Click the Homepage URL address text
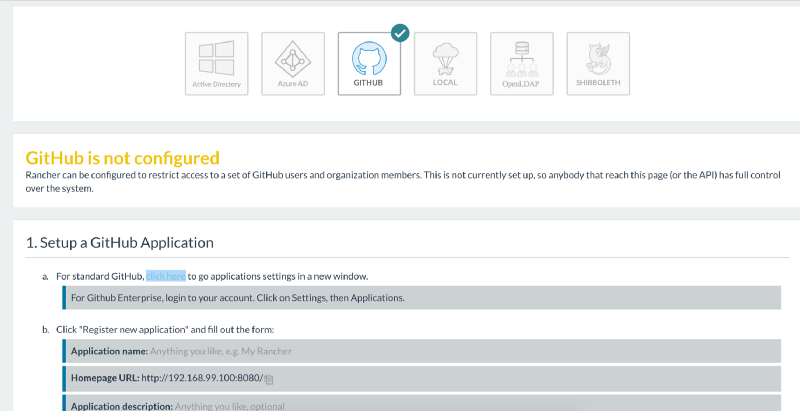 (201, 378)
